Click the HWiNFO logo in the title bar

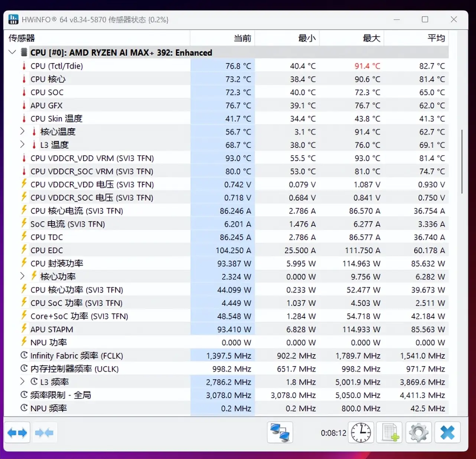tap(13, 19)
